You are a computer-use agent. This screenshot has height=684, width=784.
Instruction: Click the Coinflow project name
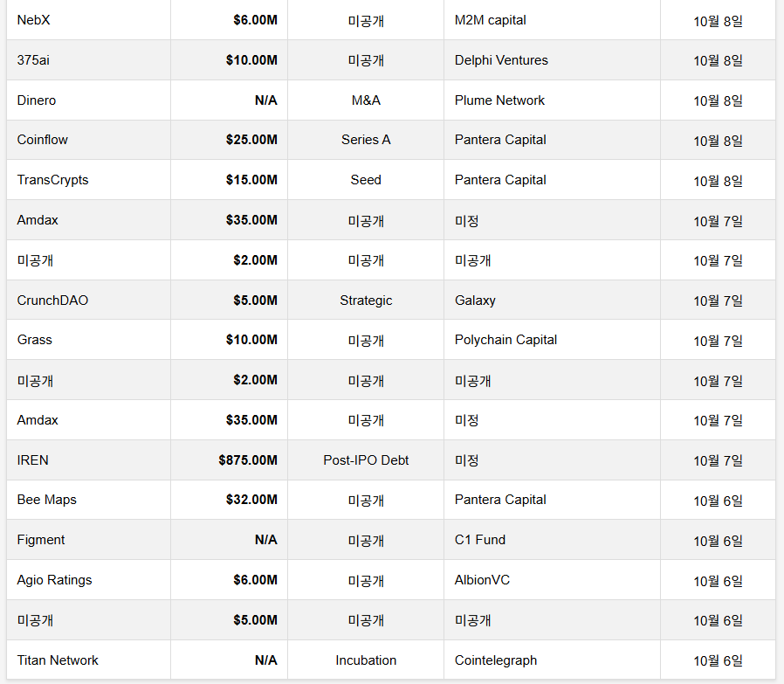point(43,140)
